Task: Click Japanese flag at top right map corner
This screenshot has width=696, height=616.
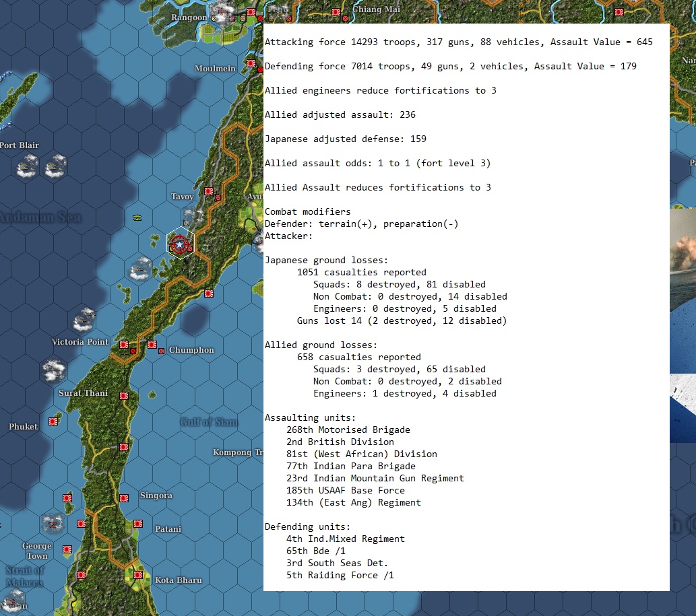Action: 619,12
